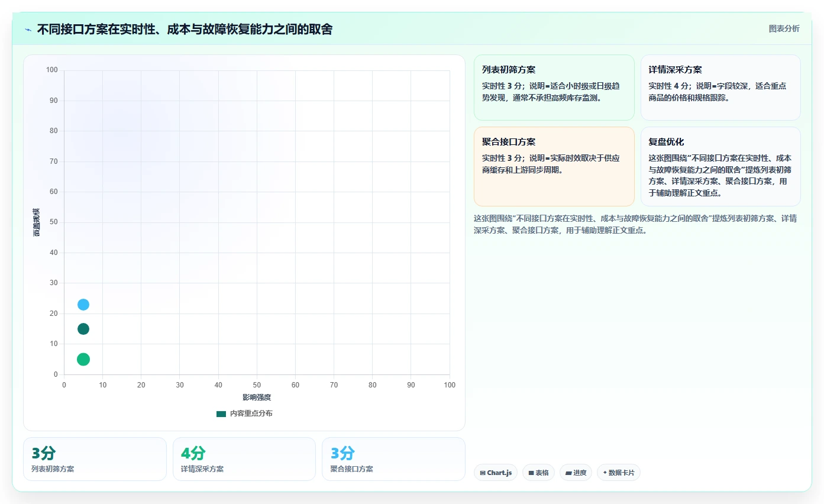The width and height of the screenshot is (824, 504).
Task: Click the lightning icon beside the title
Action: tap(28, 29)
